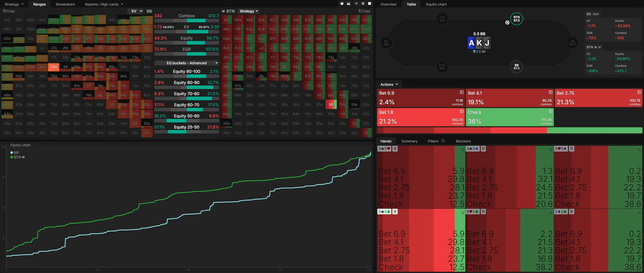Screen dimensions: 644x273
Task: Expand EQ buckets - Advanced dropdown
Action: coord(187,63)
